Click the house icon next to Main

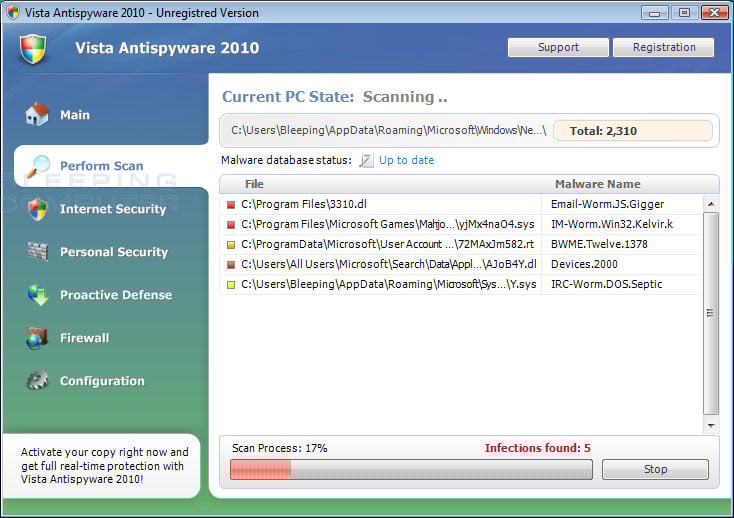37,115
